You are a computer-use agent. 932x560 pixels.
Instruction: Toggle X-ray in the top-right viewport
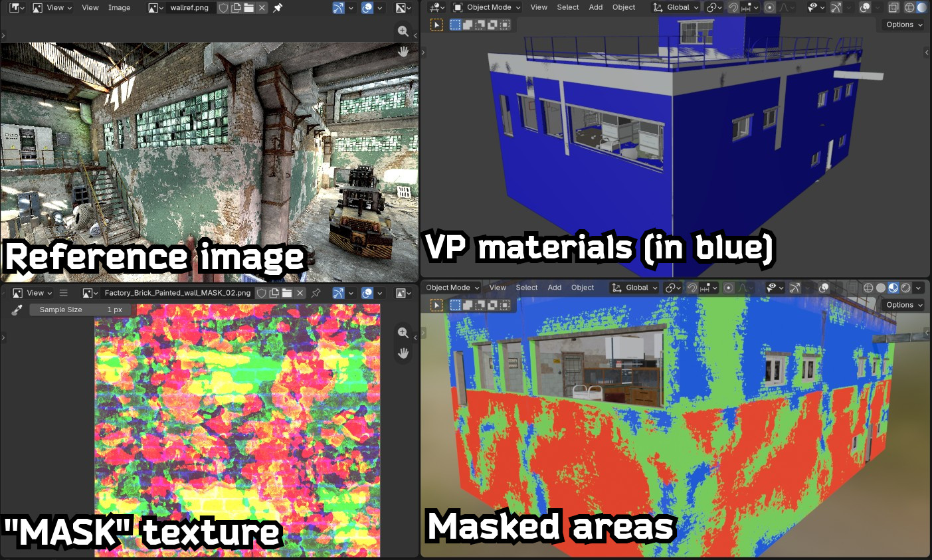click(893, 7)
